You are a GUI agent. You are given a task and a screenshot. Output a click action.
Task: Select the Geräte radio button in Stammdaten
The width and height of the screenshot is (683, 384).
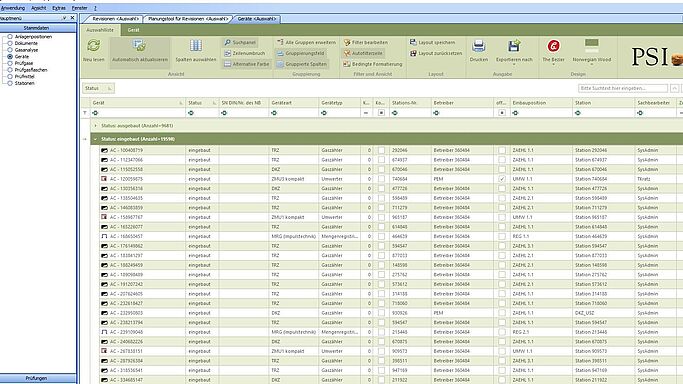[x=10, y=57]
